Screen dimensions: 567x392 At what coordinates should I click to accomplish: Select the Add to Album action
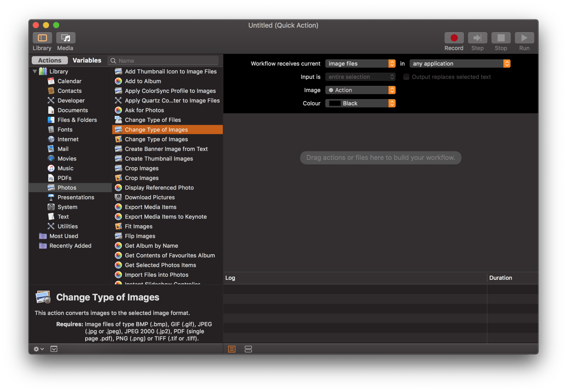[167, 82]
